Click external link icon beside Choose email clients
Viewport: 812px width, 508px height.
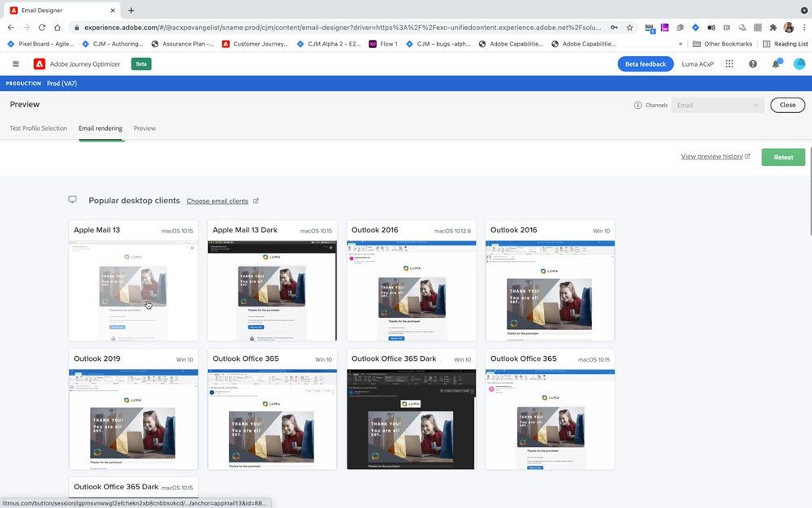256,201
